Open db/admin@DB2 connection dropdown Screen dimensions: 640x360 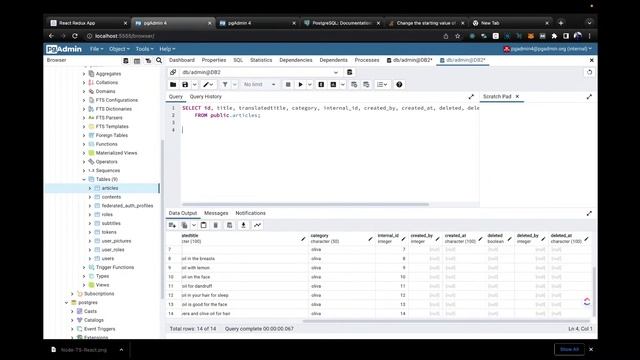pyautogui.click(x=260, y=72)
